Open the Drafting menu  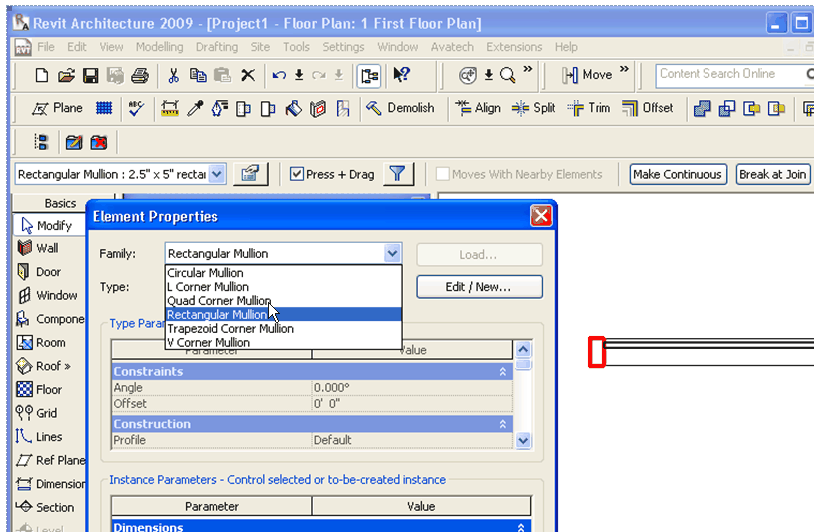pos(216,47)
